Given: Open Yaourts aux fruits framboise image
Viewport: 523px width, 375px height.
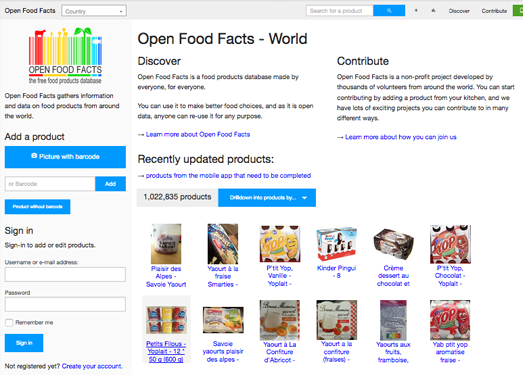Looking at the screenshot, I should 393,320.
